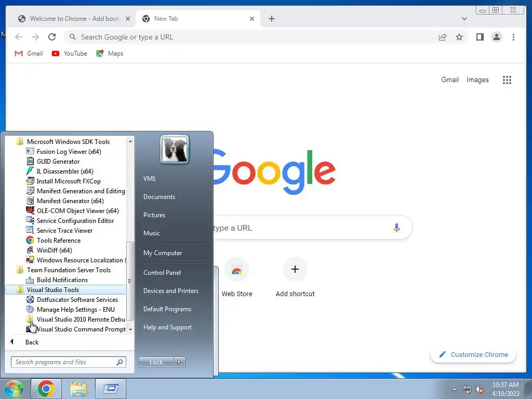Open Web Store shortcut
The image size is (532, 399).
237,277
